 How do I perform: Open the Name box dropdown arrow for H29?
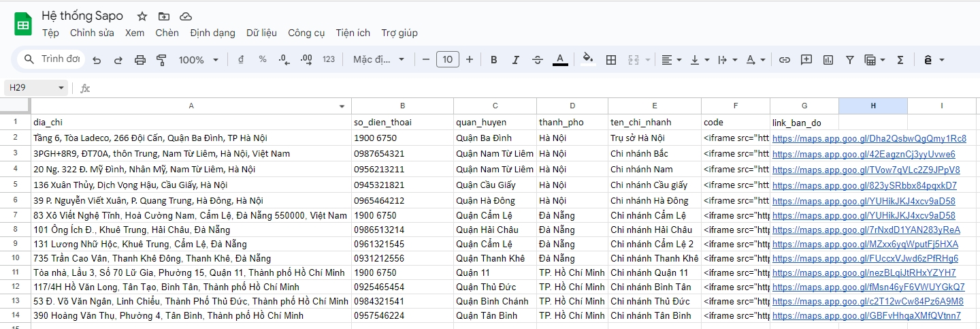point(61,88)
